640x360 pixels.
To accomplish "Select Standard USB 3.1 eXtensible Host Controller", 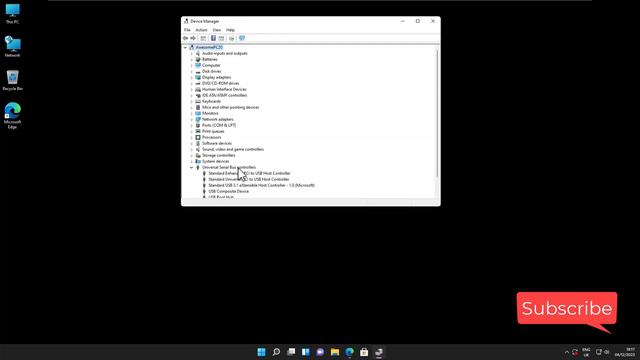I will coord(262,185).
